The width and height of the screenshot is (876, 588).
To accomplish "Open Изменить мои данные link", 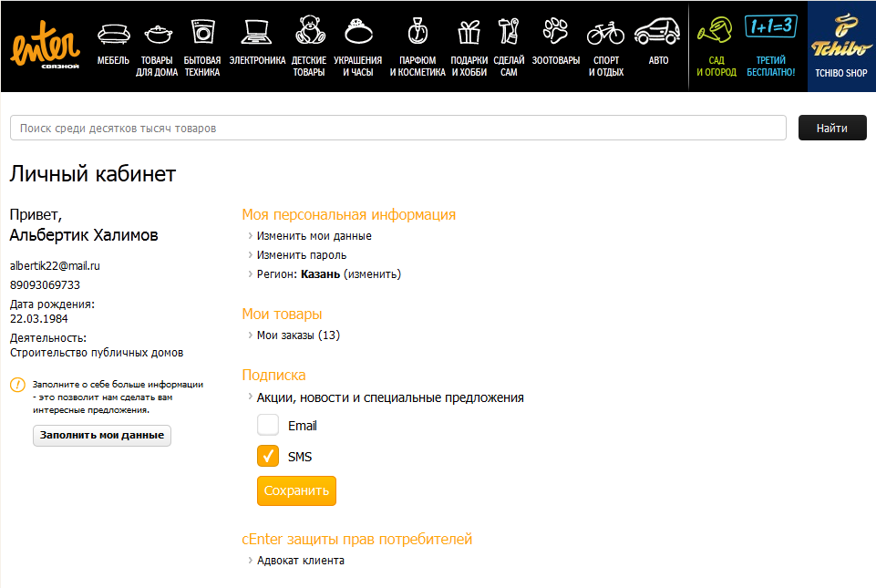I will [314, 236].
